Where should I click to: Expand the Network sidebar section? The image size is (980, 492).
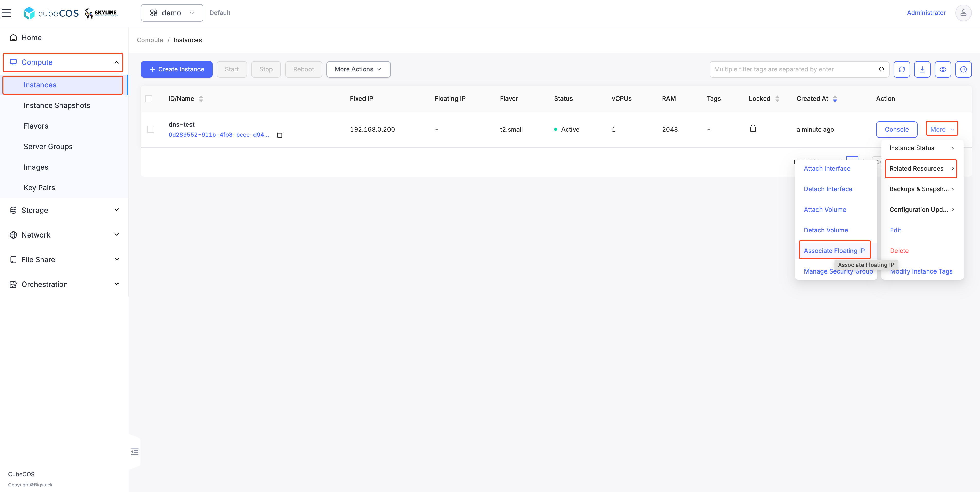point(64,235)
